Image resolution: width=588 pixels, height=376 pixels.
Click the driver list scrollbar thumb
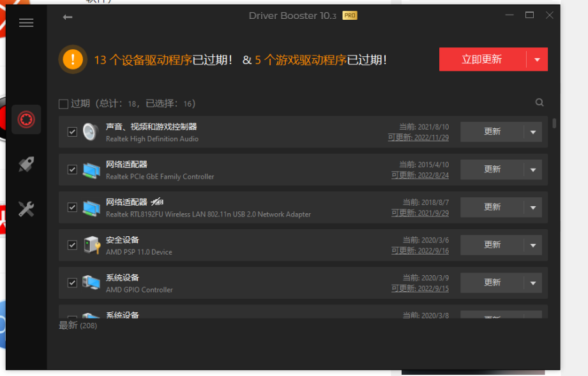click(x=554, y=123)
